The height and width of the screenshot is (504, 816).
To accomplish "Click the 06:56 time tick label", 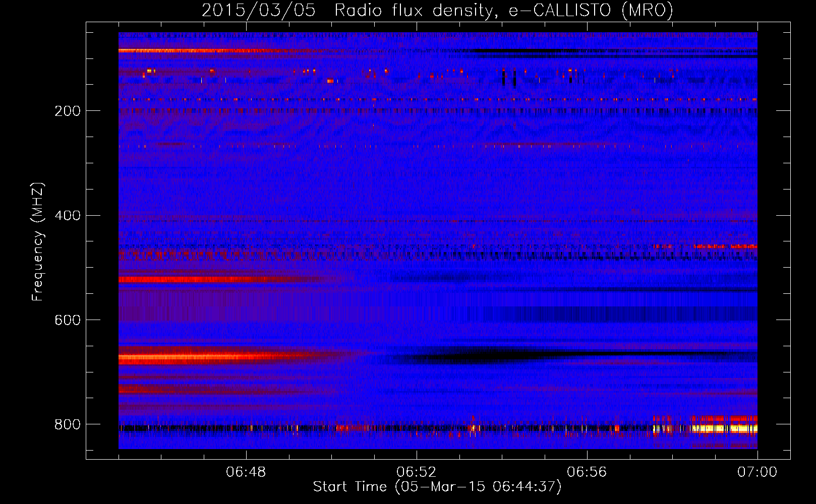I will pos(587,472).
